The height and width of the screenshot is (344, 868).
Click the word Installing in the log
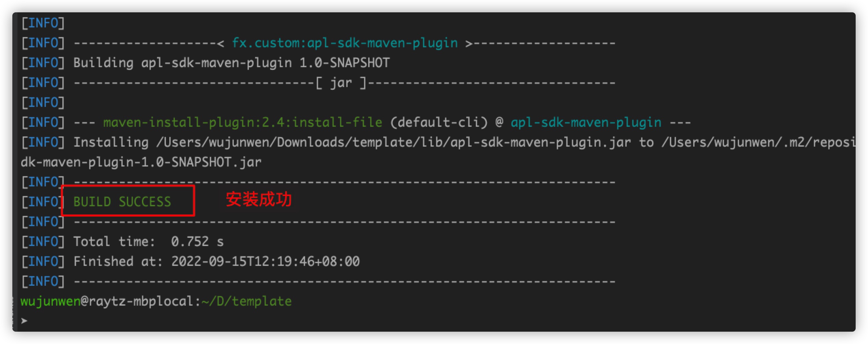pos(111,143)
